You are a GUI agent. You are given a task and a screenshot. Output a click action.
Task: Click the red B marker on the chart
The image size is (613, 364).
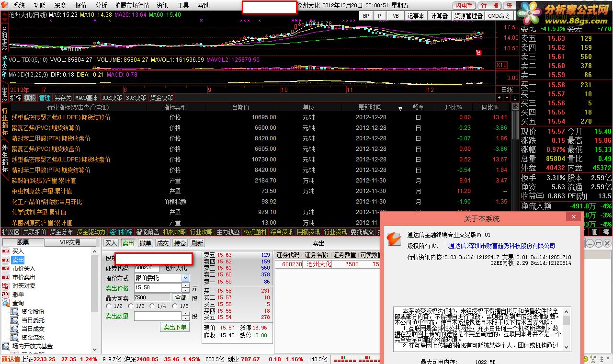(x=478, y=52)
